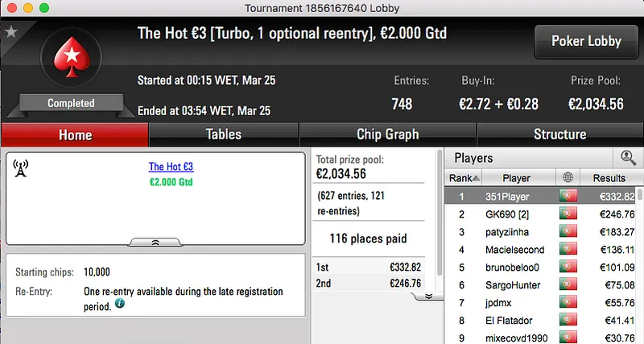
Task: Click the flag beside patyziinha
Action: click(568, 232)
